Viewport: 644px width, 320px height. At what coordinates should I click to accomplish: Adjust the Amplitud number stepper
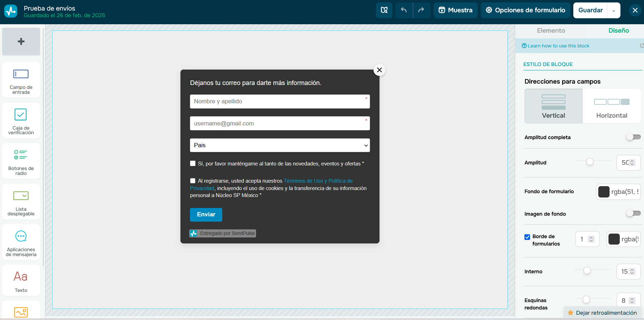(632, 163)
